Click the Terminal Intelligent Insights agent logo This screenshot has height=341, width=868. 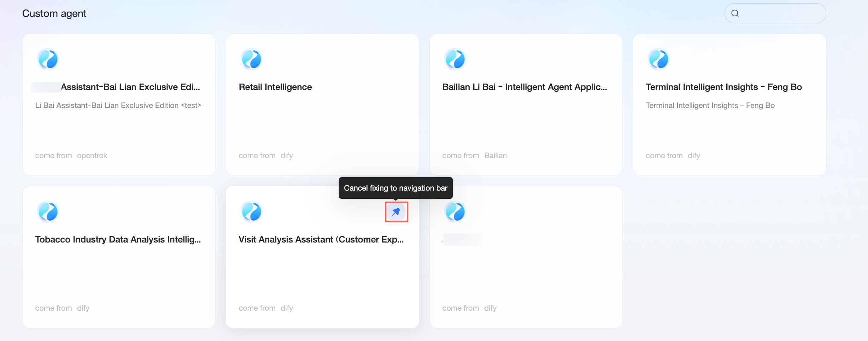[658, 59]
